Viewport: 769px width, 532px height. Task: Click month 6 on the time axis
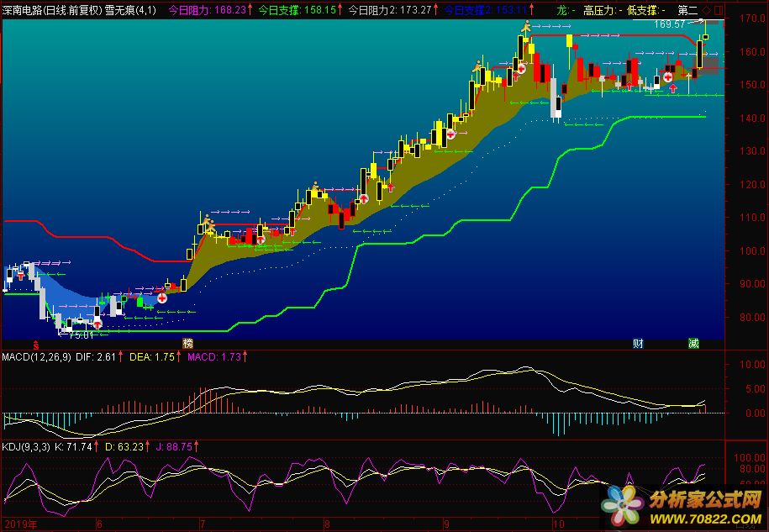(99, 524)
